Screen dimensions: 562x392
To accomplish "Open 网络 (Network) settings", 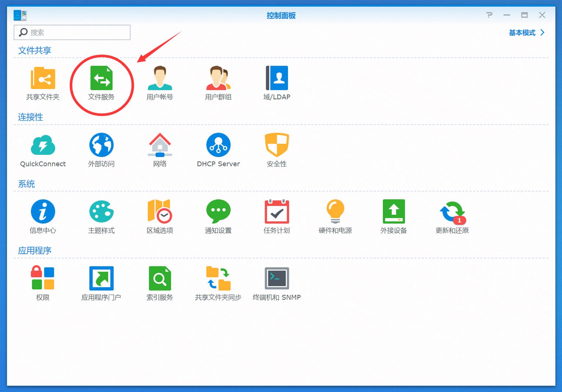I will click(160, 145).
